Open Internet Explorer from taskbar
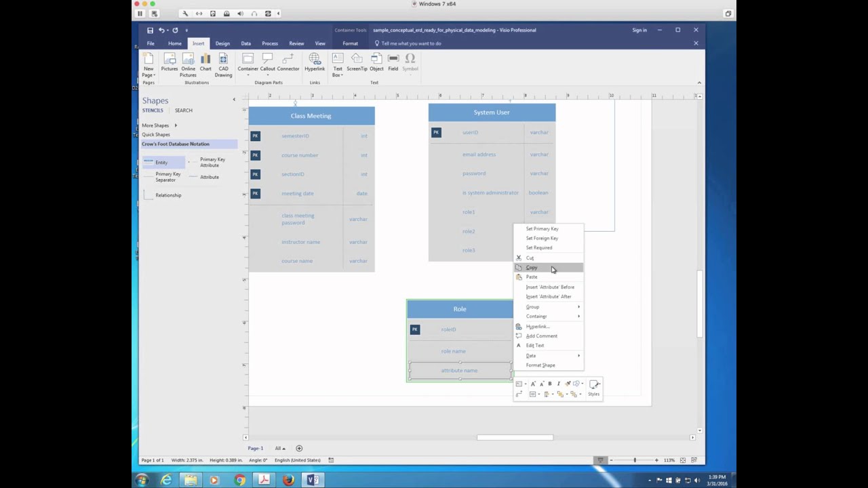868x488 pixels. [x=166, y=480]
